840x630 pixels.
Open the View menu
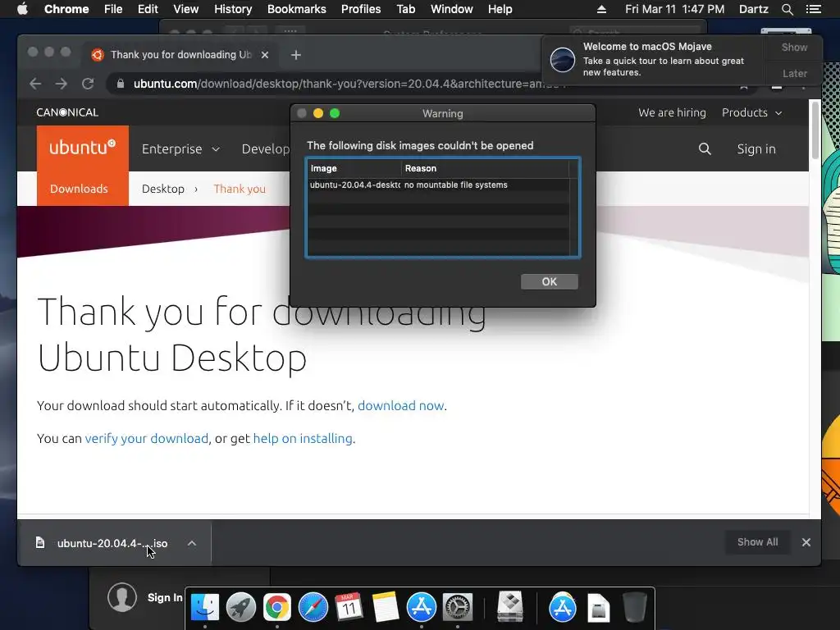pos(186,9)
